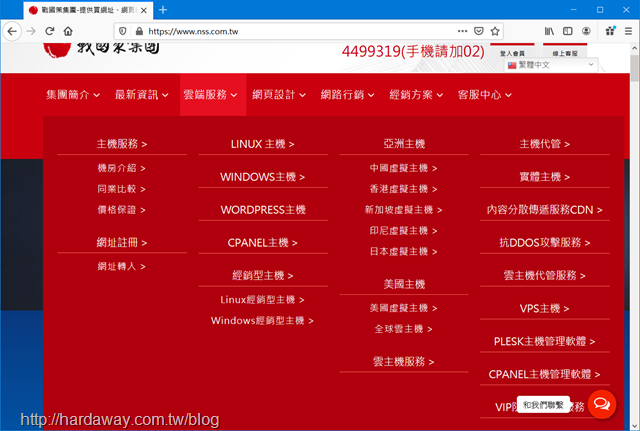The width and height of the screenshot is (640, 431).
Task: Open 美國虛擬主機 link
Action: pyautogui.click(x=403, y=308)
